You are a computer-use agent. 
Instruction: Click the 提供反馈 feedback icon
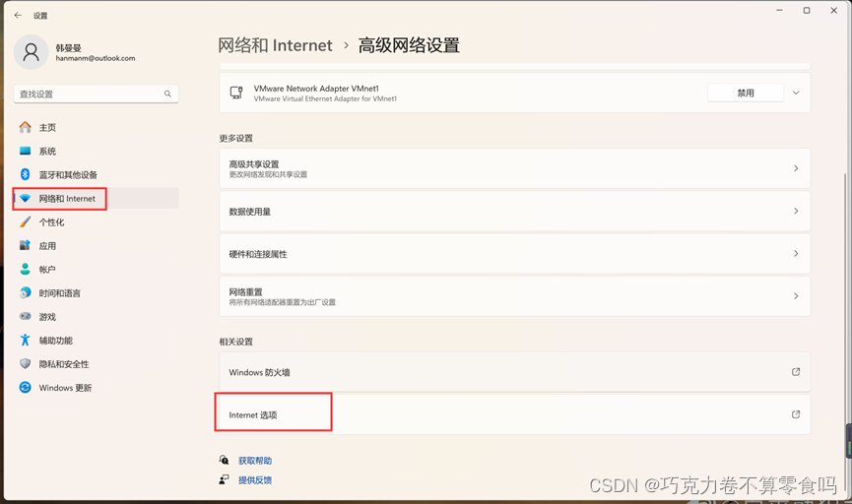[x=224, y=479]
